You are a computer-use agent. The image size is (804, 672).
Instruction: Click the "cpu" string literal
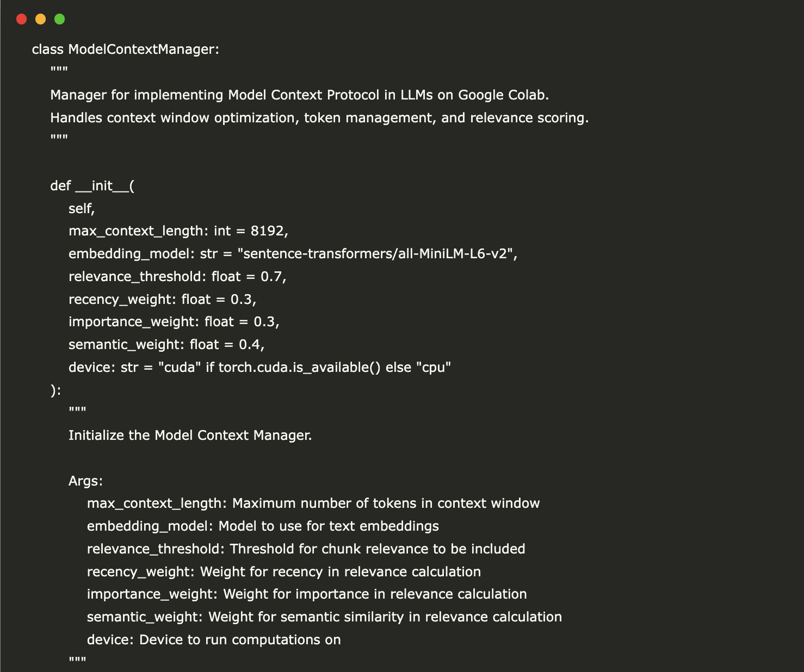(433, 368)
